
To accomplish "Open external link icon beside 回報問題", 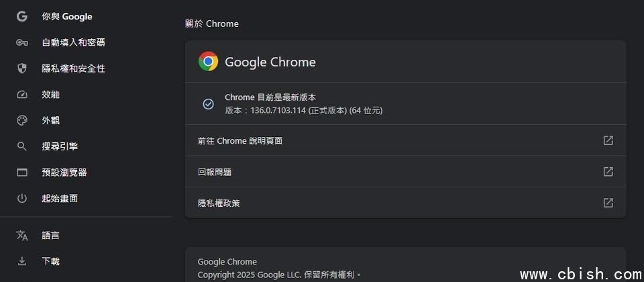I will point(608,171).
